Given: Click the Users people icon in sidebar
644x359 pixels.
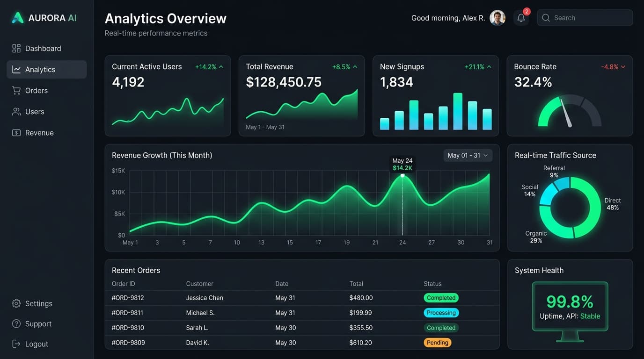Looking at the screenshot, I should 16,112.
